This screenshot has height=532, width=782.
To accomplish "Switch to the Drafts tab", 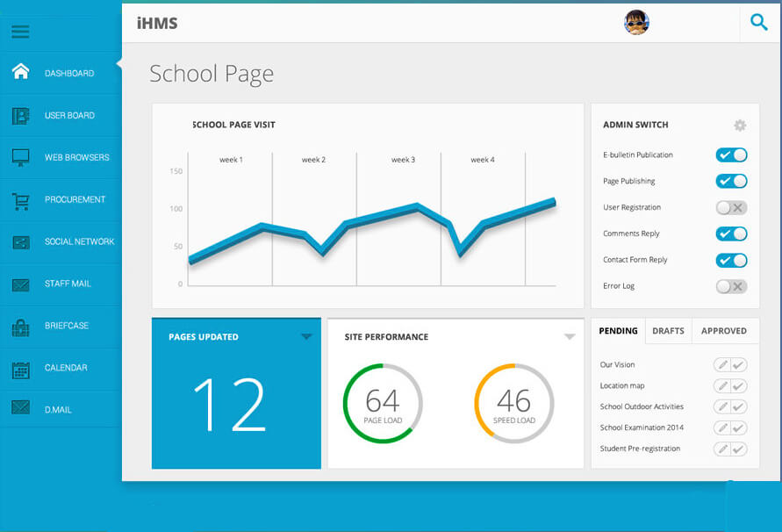I will pos(668,331).
